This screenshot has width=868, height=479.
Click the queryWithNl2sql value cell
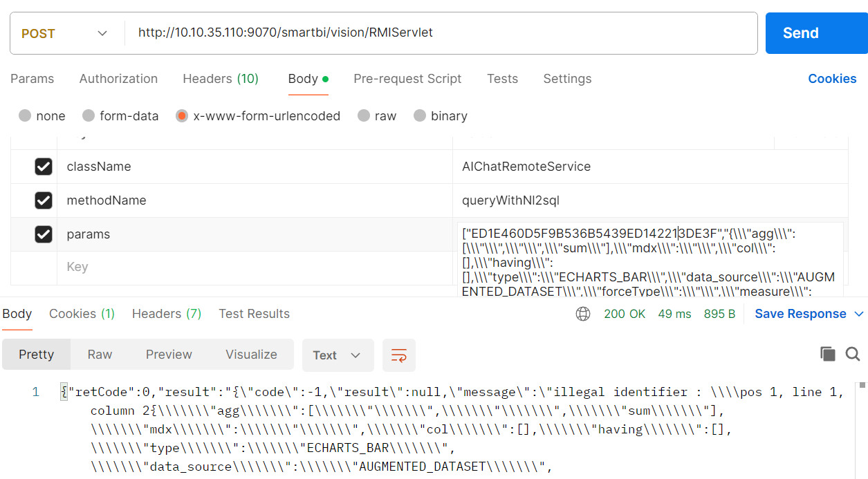(650, 200)
